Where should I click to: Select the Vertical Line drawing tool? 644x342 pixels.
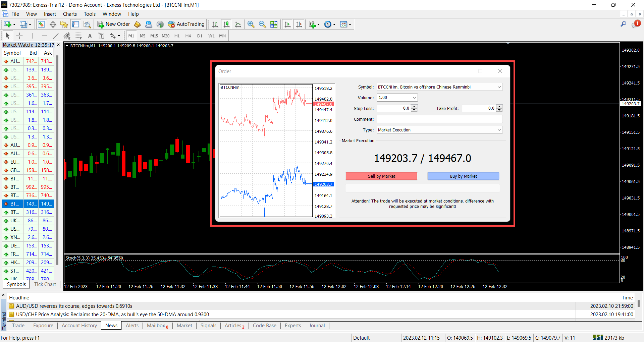coord(33,36)
